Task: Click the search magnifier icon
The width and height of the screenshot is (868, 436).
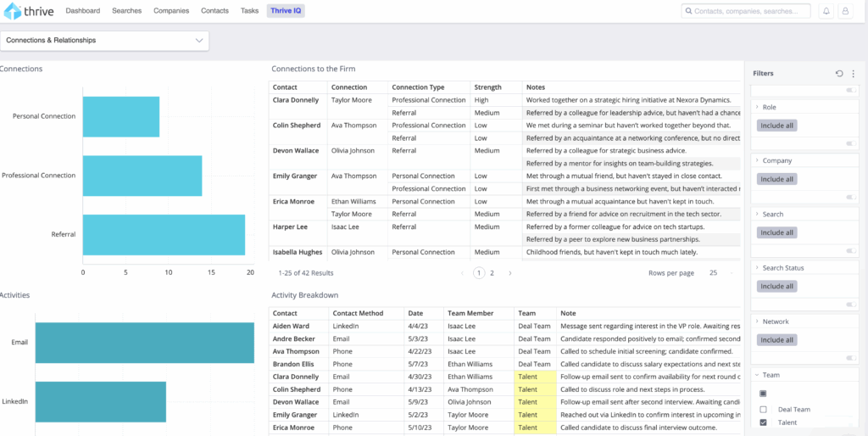Action: [687, 11]
